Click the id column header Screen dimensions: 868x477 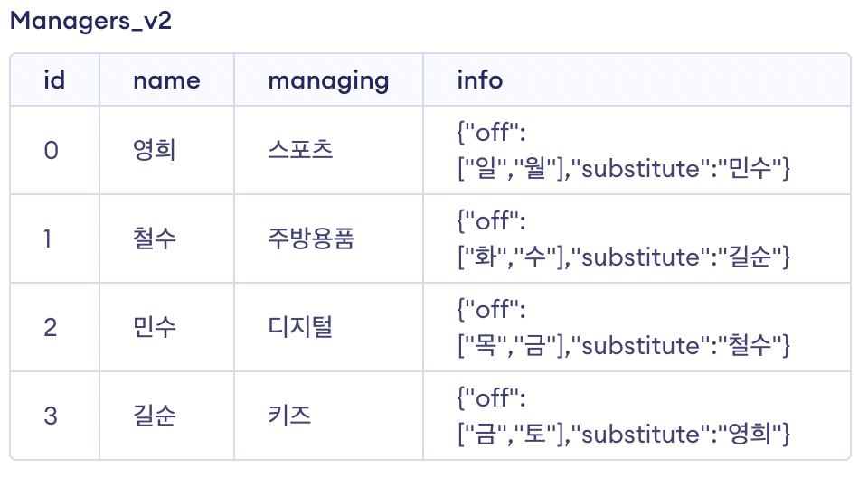click(54, 80)
